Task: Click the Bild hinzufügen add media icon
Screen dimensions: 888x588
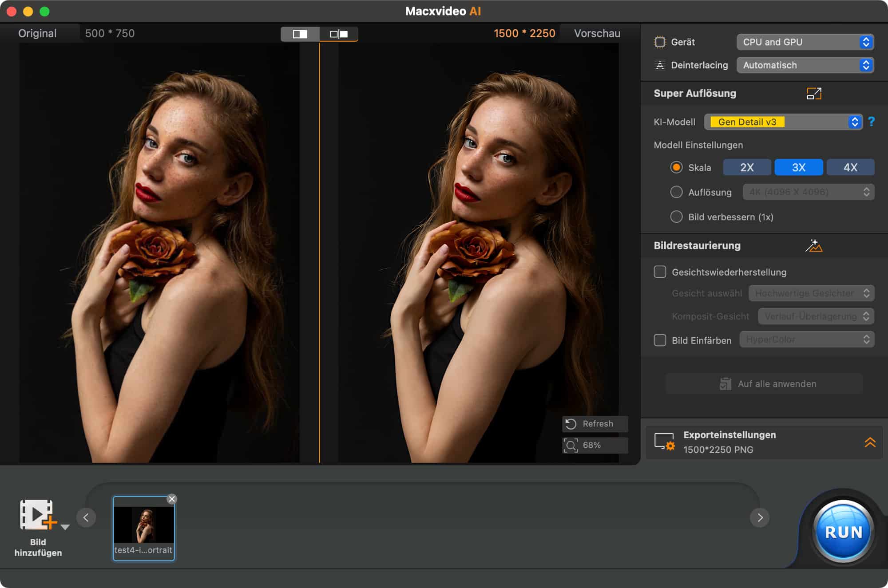Action: 38,515
